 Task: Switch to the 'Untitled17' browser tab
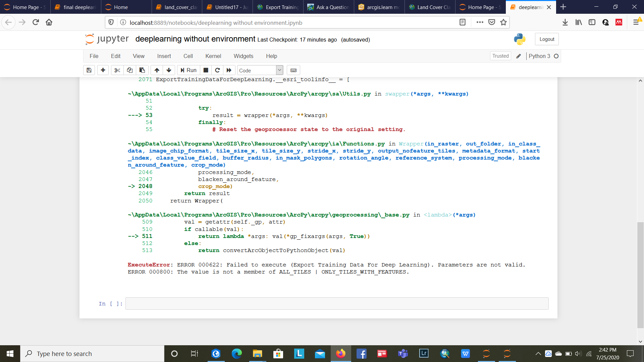click(227, 7)
